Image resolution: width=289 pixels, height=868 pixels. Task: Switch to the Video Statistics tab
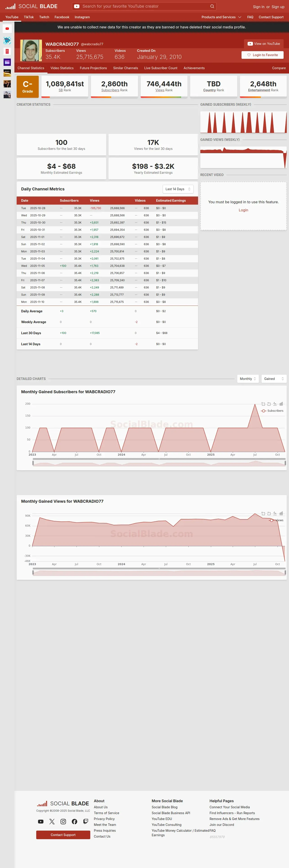pos(62,68)
